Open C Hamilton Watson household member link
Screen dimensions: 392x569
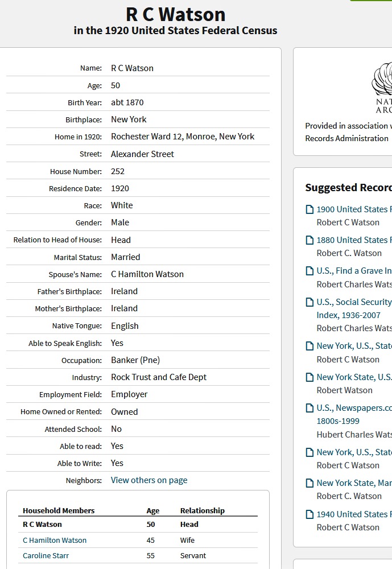point(55,540)
